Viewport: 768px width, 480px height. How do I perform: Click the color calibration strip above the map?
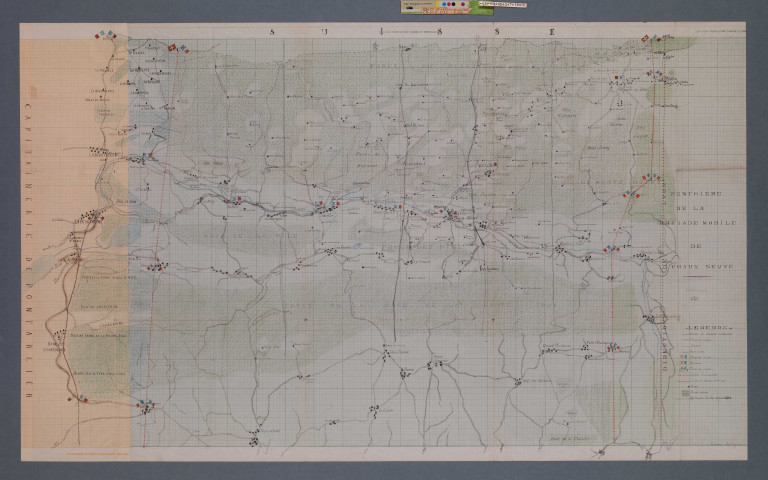point(447,6)
